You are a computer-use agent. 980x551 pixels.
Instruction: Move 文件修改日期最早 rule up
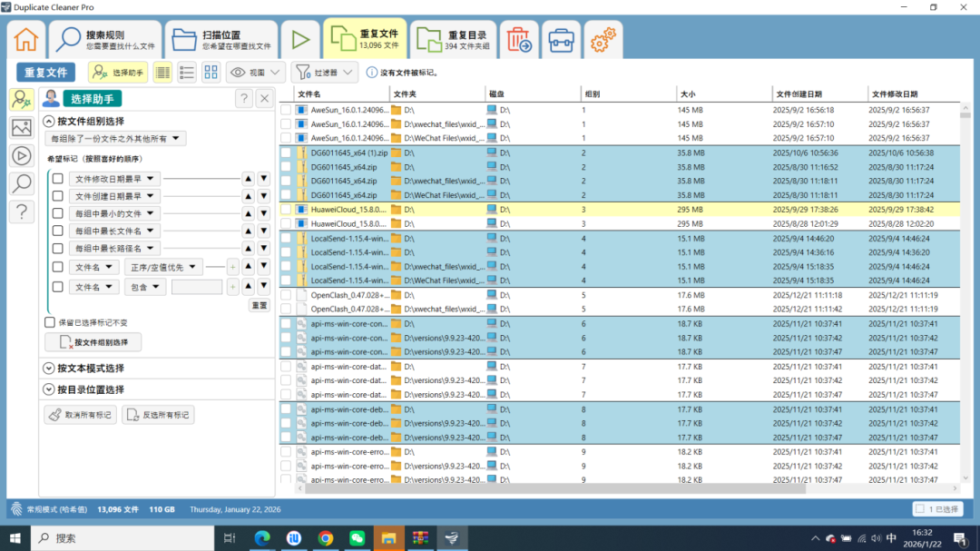click(248, 179)
